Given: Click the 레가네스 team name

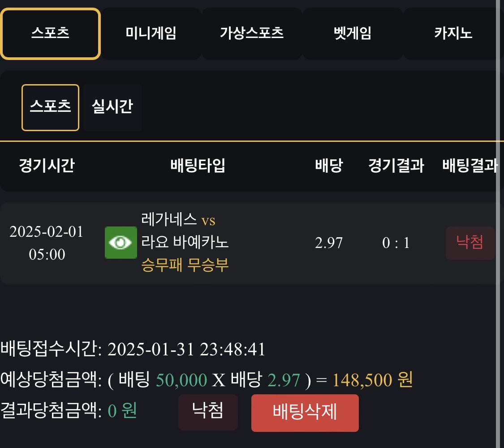Looking at the screenshot, I should 169,220.
